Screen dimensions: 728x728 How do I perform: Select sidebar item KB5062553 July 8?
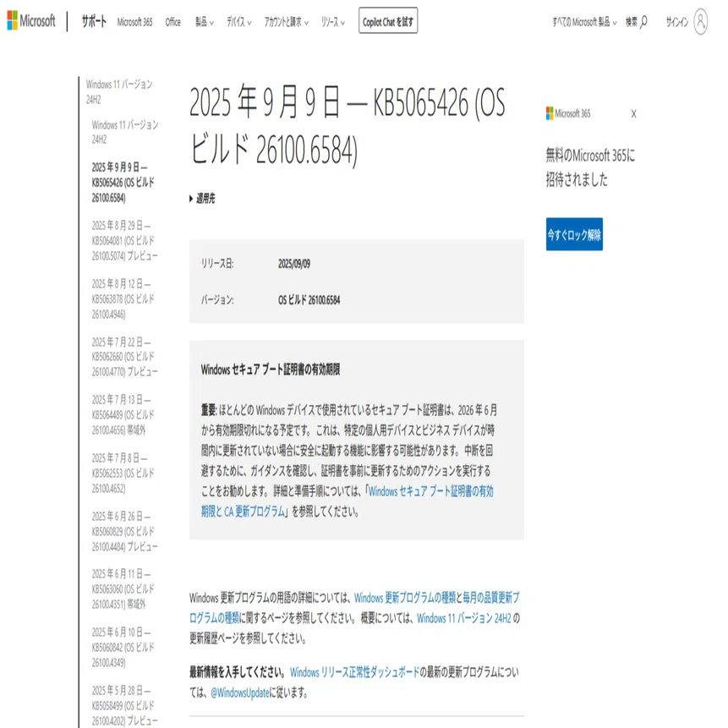[x=123, y=473]
